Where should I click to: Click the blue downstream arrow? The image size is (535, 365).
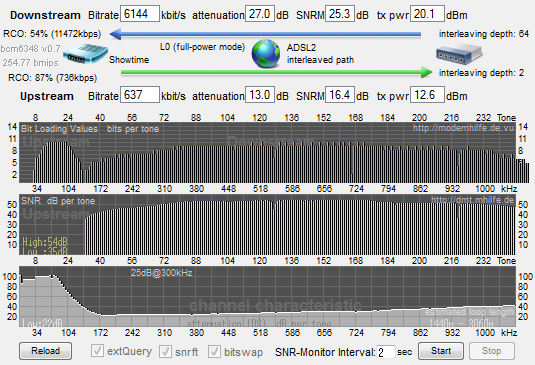click(x=265, y=34)
